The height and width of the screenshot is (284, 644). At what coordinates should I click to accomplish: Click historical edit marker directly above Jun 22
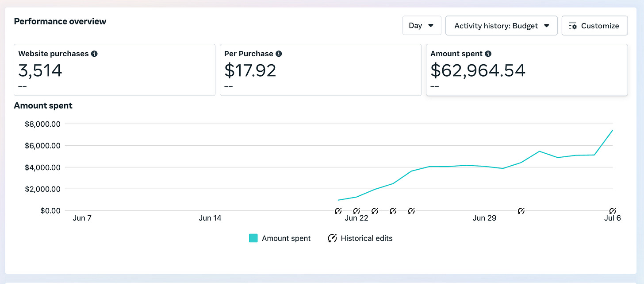[356, 211]
